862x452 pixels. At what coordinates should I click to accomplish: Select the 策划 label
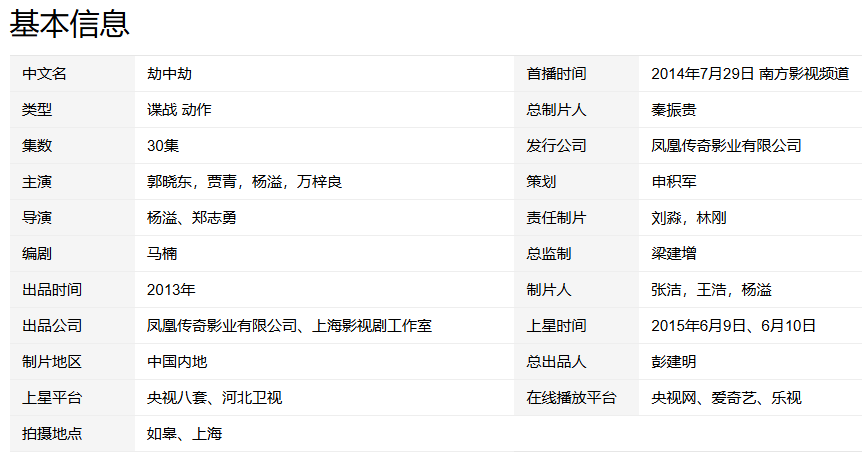(541, 181)
